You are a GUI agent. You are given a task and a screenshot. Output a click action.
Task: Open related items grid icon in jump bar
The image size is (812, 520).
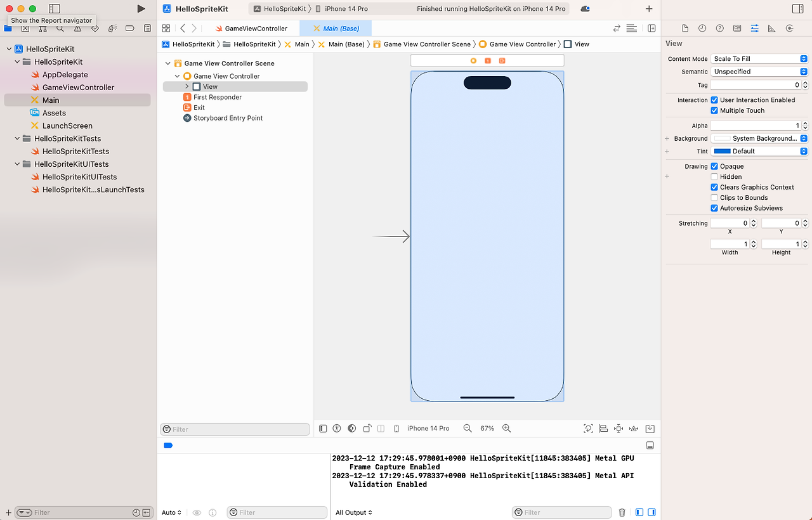pos(166,29)
